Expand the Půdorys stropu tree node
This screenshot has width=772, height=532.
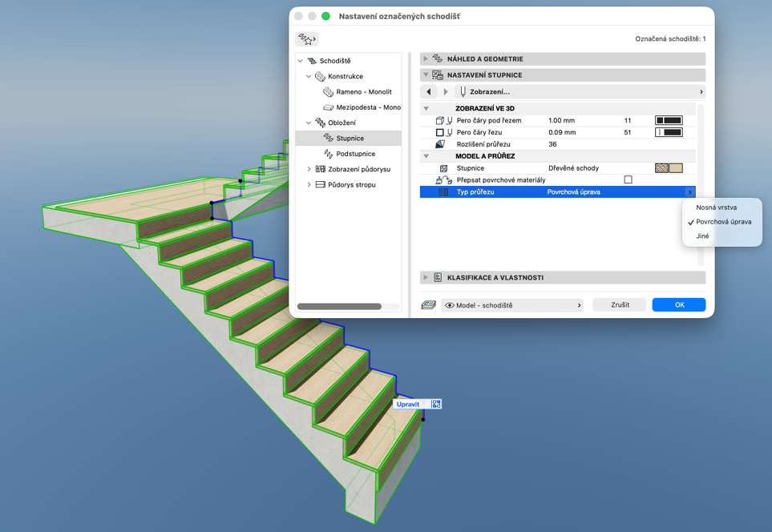[x=309, y=184]
